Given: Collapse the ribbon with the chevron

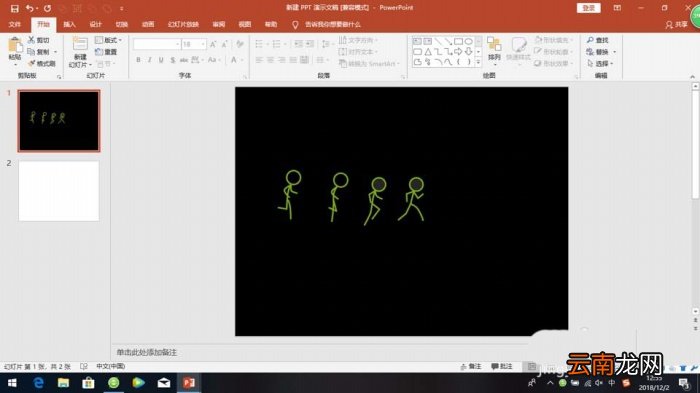Looking at the screenshot, I should coord(692,76).
